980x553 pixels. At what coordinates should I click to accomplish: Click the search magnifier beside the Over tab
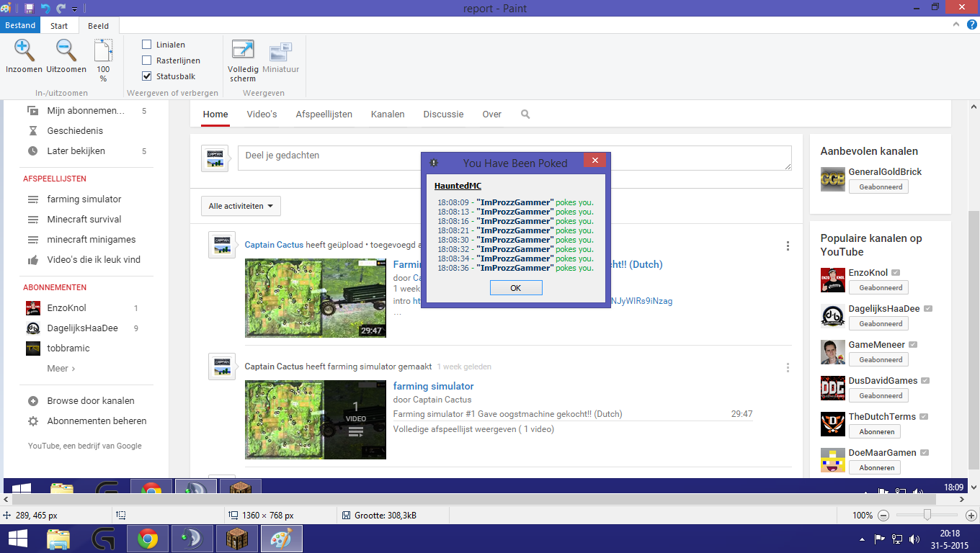pos(525,114)
